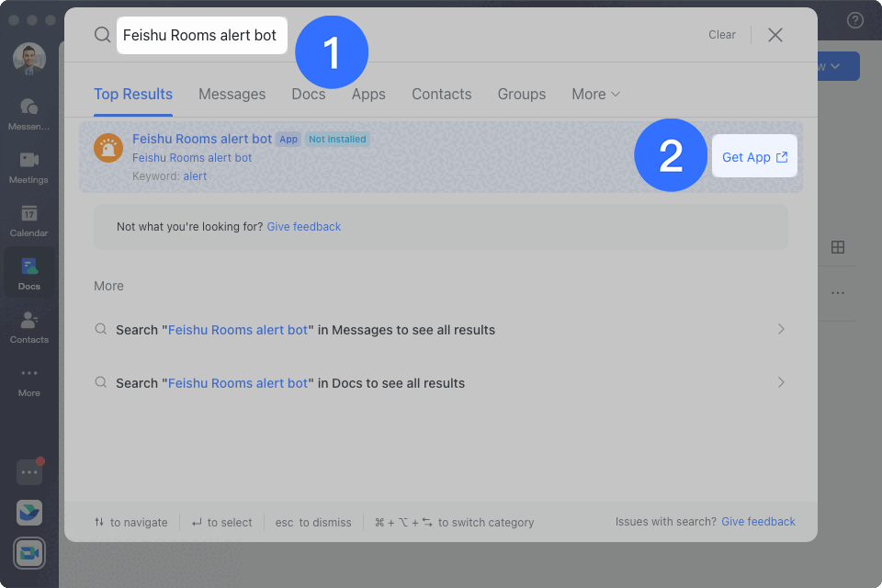The image size is (882, 588).
Task: Click the Get App button
Action: [x=753, y=156]
